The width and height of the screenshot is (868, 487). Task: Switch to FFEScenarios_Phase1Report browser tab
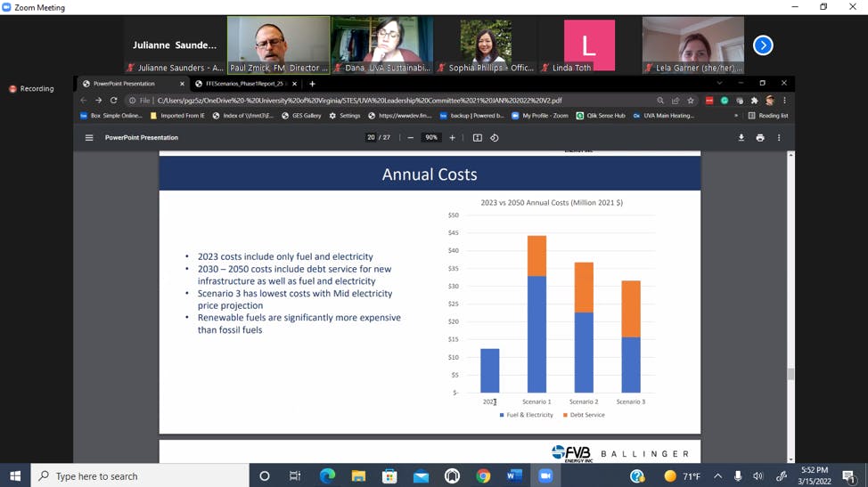pos(244,84)
